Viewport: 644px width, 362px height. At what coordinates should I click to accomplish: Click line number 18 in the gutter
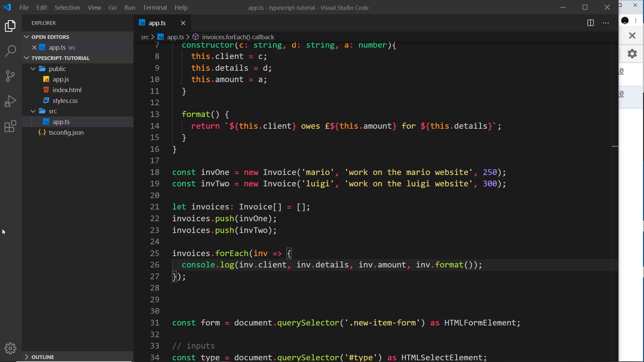155,172
